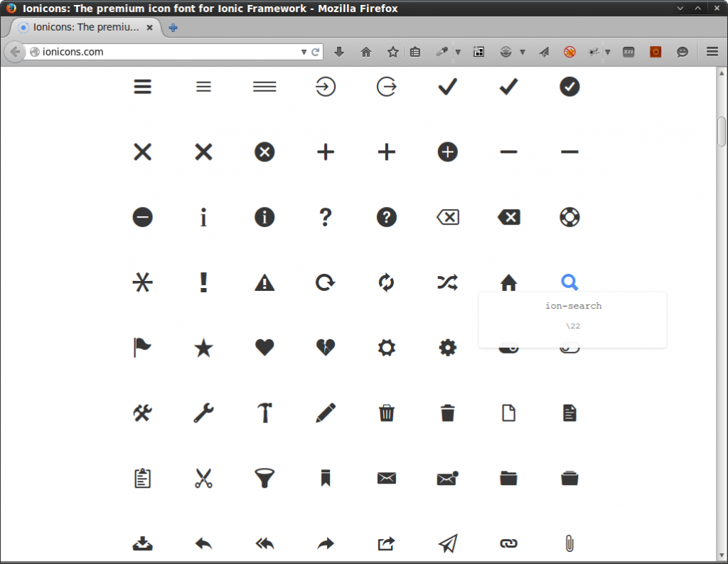Click the hammer icon
728x564 pixels.
264,413
